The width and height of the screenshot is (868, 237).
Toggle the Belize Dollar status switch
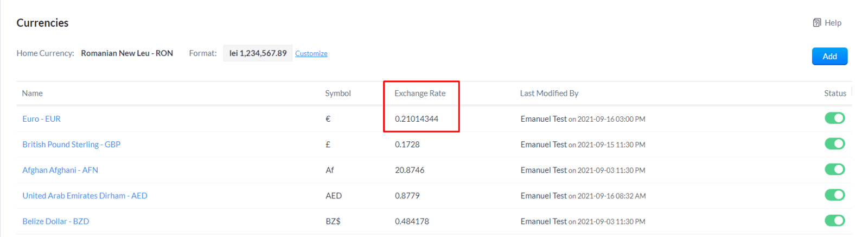835,220
